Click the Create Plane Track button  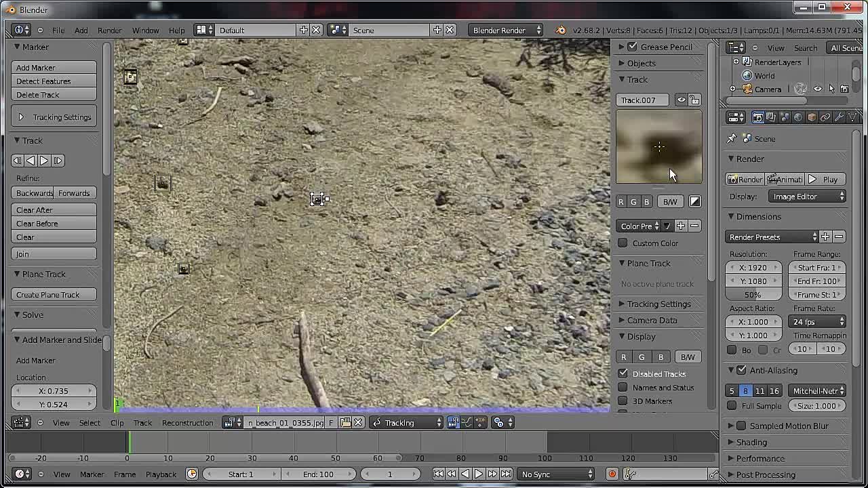pos(54,294)
